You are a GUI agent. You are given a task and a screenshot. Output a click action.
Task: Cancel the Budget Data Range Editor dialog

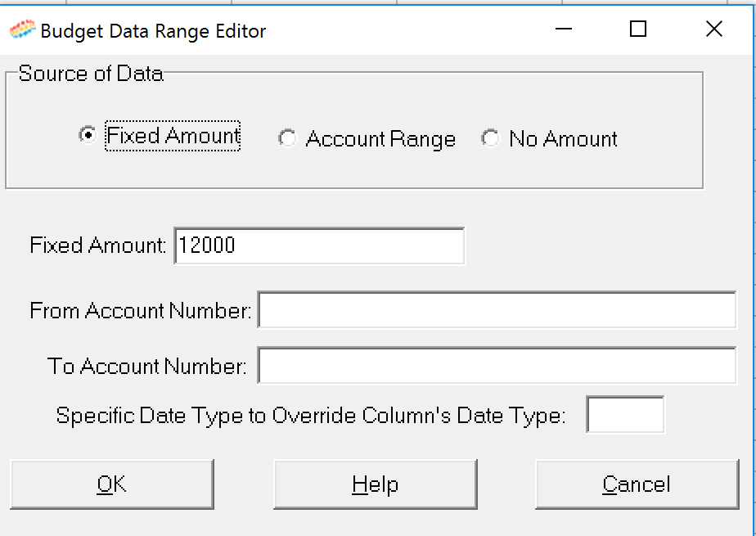637,484
